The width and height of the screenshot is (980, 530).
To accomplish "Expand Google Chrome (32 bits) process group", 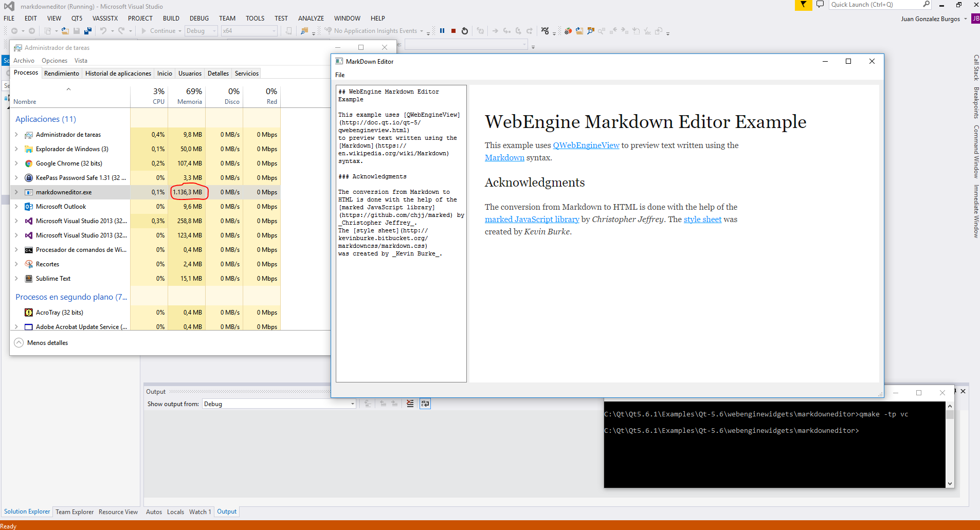I will coord(16,163).
